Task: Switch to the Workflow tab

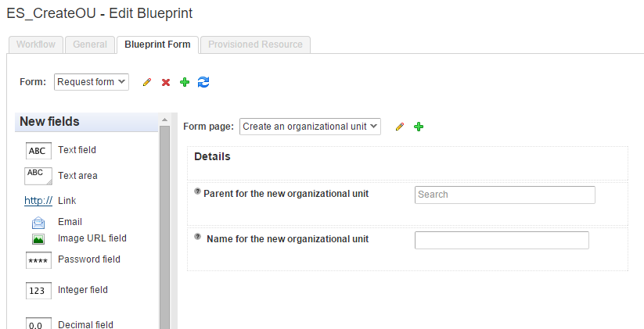Action: [35, 45]
